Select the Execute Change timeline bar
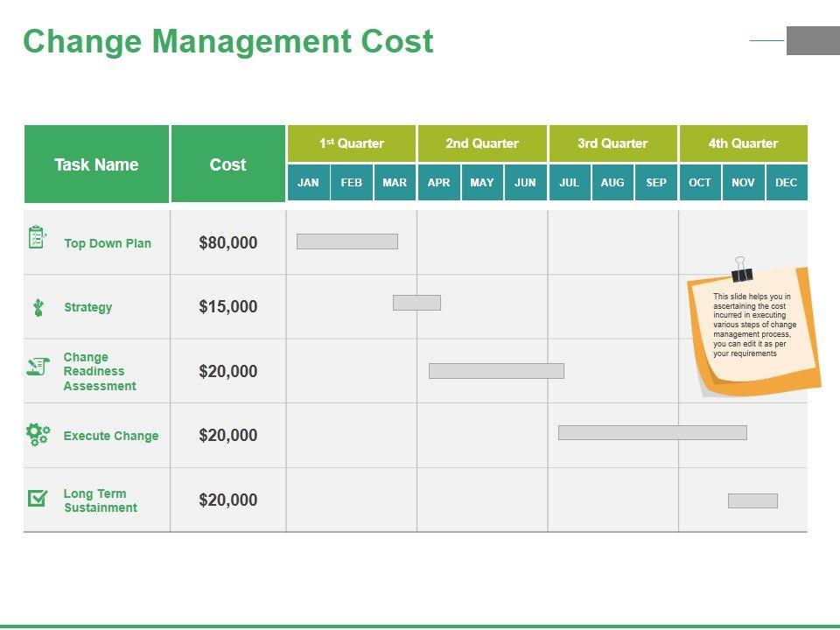 [652, 432]
